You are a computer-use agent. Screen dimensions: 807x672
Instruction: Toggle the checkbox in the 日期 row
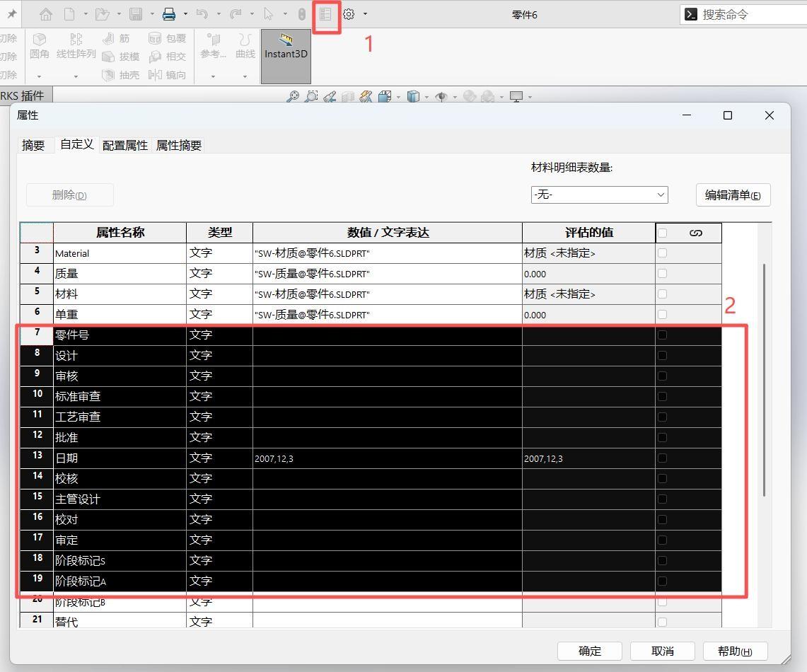(663, 458)
